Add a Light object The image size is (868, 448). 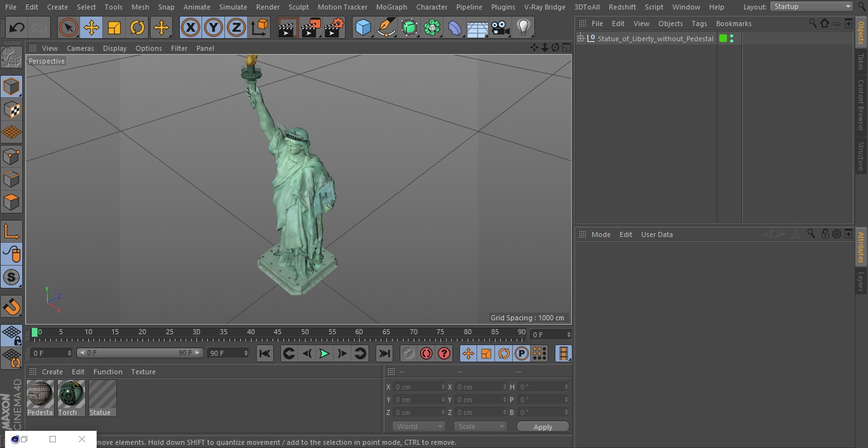point(524,27)
